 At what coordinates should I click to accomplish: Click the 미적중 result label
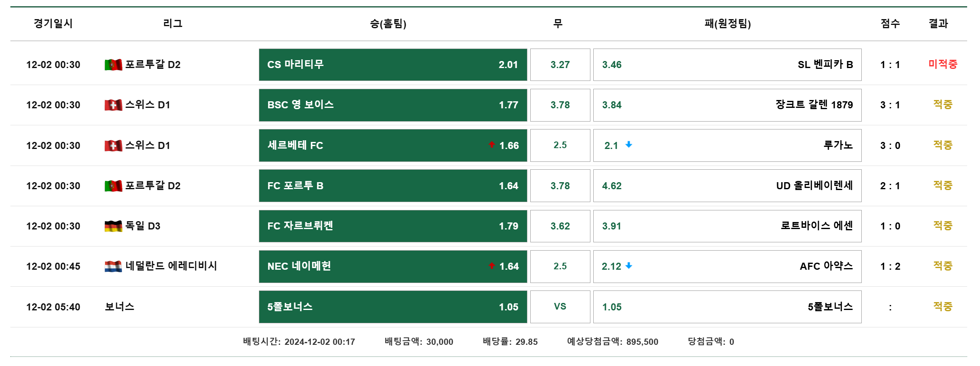[x=942, y=64]
